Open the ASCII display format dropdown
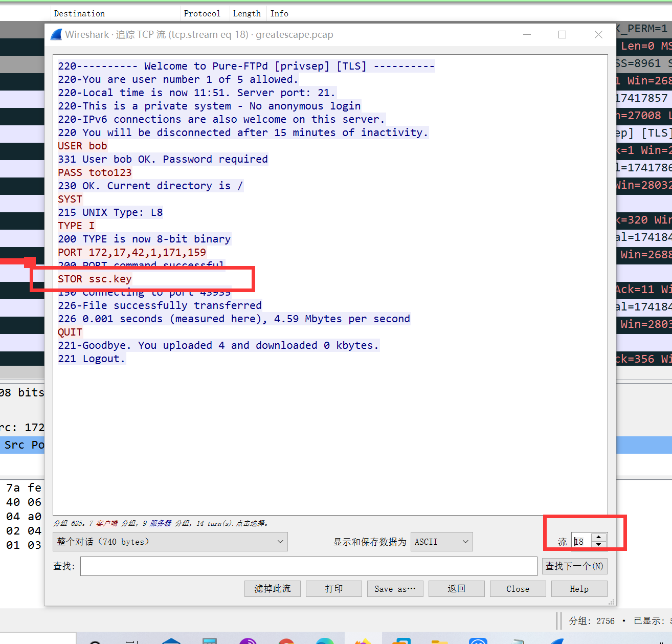 click(x=442, y=542)
